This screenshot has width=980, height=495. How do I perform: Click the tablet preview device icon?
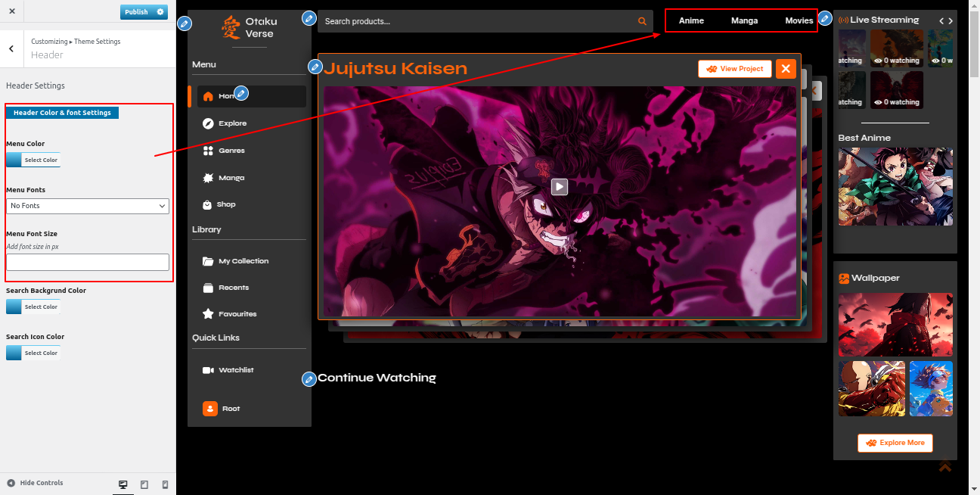click(144, 484)
